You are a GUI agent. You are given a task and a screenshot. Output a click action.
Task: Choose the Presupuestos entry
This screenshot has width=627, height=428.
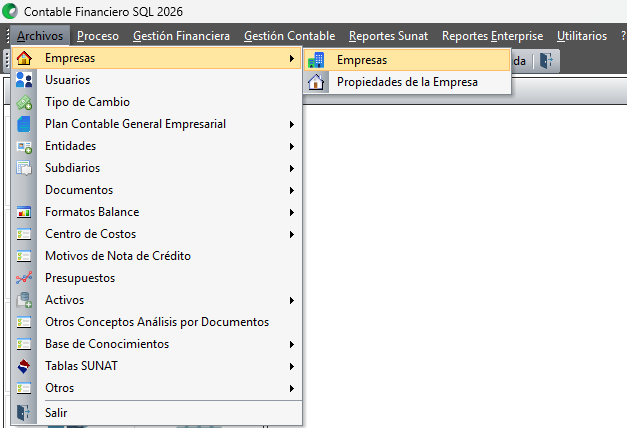[157, 278]
